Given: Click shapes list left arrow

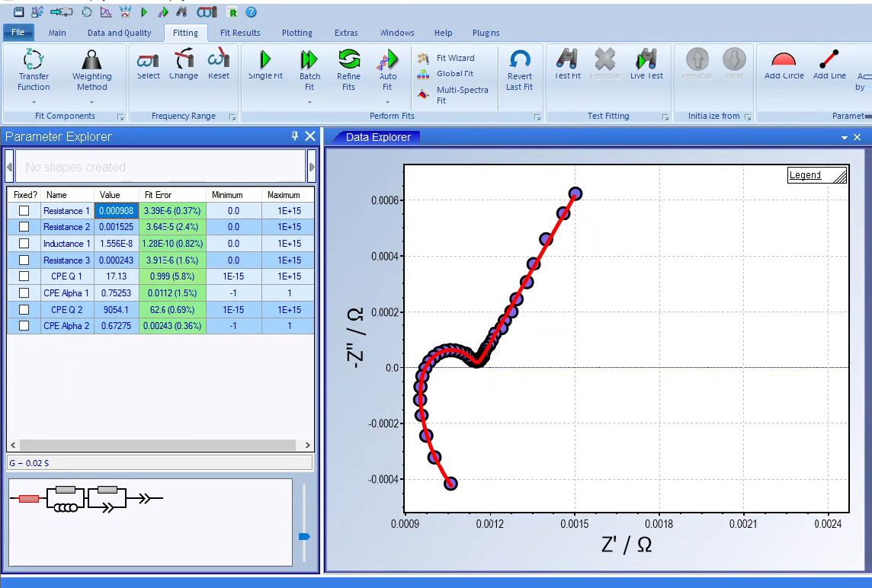Looking at the screenshot, I should click(9, 166).
